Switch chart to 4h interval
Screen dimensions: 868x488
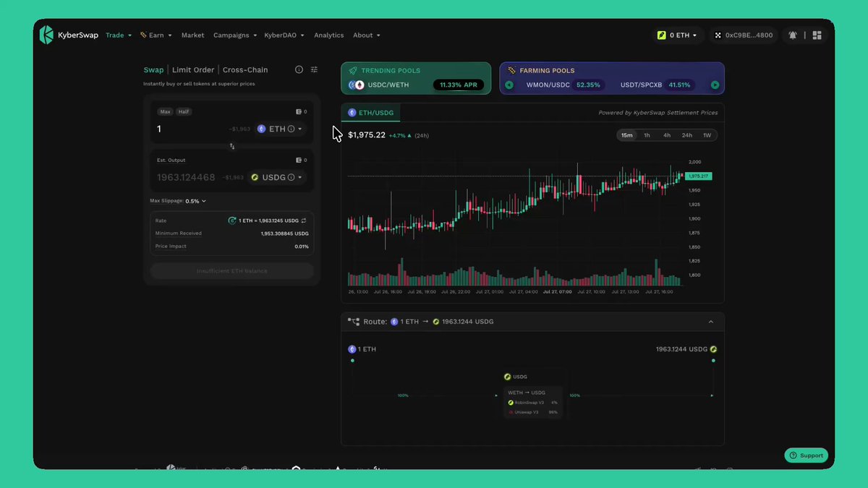(x=667, y=135)
